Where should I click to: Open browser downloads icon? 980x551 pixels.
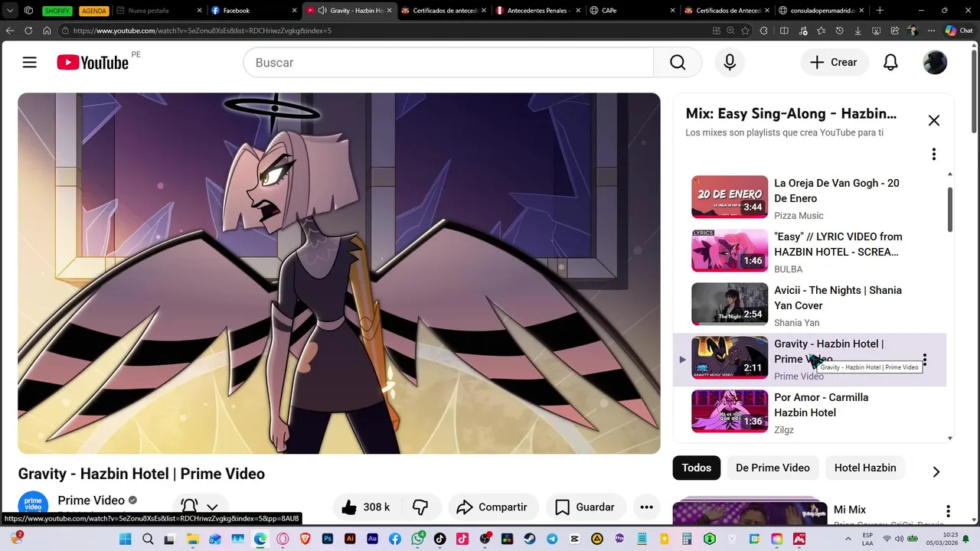pos(857,31)
